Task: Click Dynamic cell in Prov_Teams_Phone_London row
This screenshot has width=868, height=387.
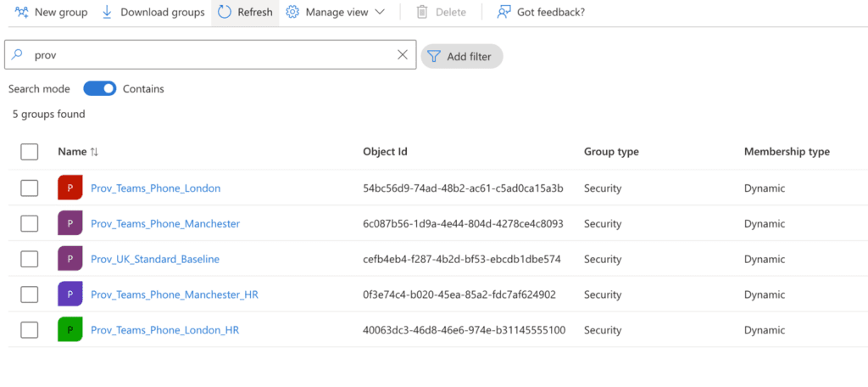Action: [x=765, y=188]
